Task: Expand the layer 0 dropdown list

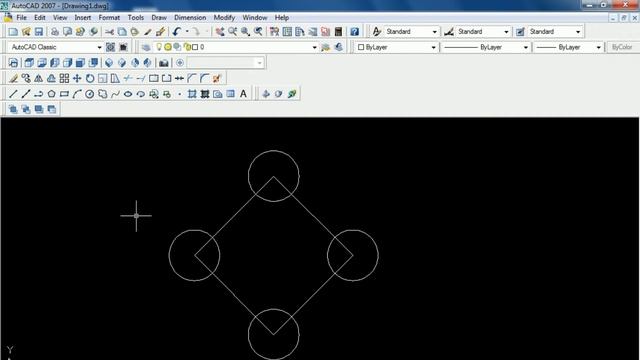Action: pyautogui.click(x=314, y=47)
